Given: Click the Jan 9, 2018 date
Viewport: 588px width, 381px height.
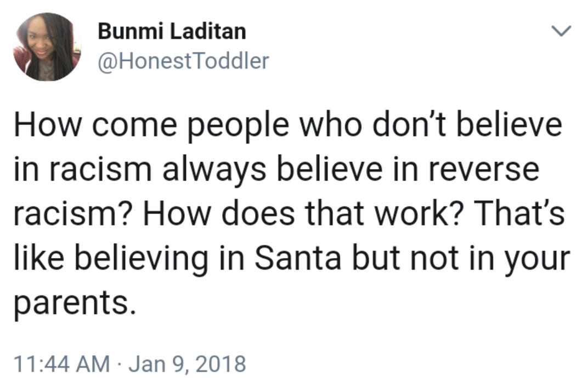Looking at the screenshot, I should pos(189,364).
